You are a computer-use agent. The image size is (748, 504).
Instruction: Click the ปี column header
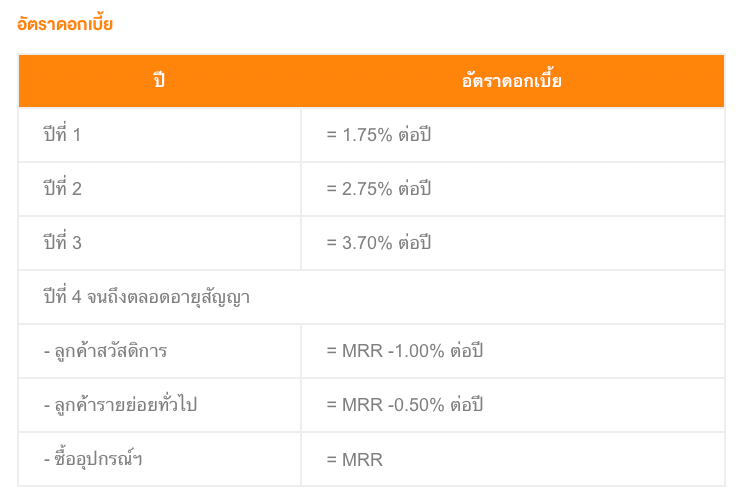click(159, 80)
